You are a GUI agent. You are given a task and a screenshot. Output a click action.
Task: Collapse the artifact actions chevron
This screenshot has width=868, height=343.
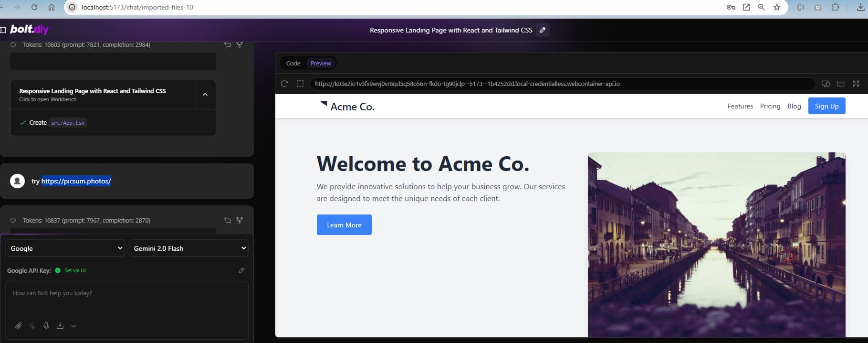pos(205,95)
